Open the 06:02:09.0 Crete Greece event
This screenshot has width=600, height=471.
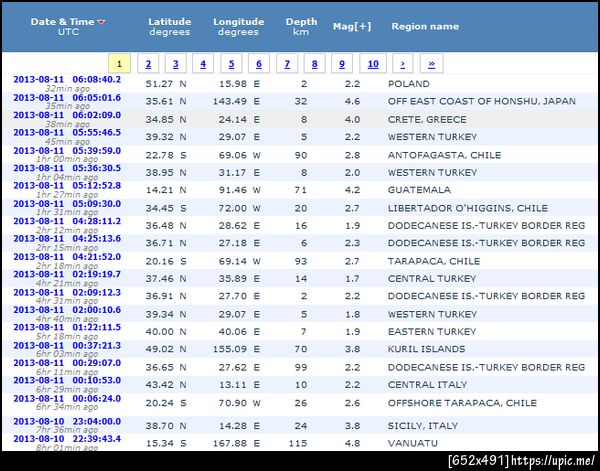[67, 115]
